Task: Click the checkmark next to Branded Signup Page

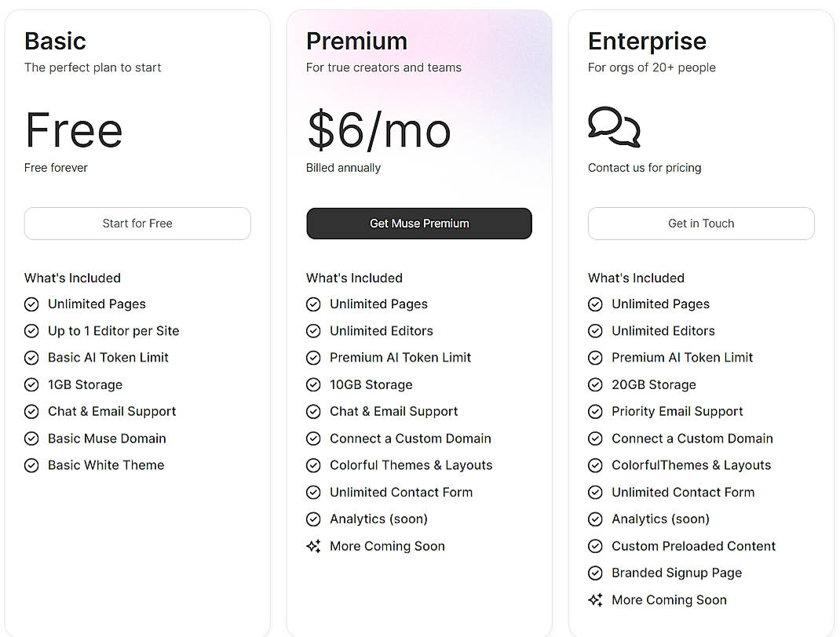Action: tap(595, 573)
